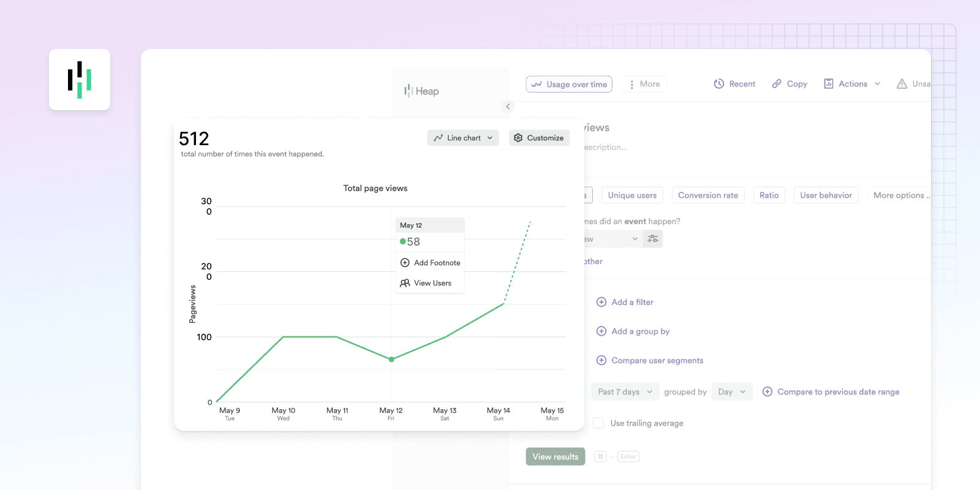Enable Use trailing average checkbox
This screenshot has width=980, height=490.
598,423
